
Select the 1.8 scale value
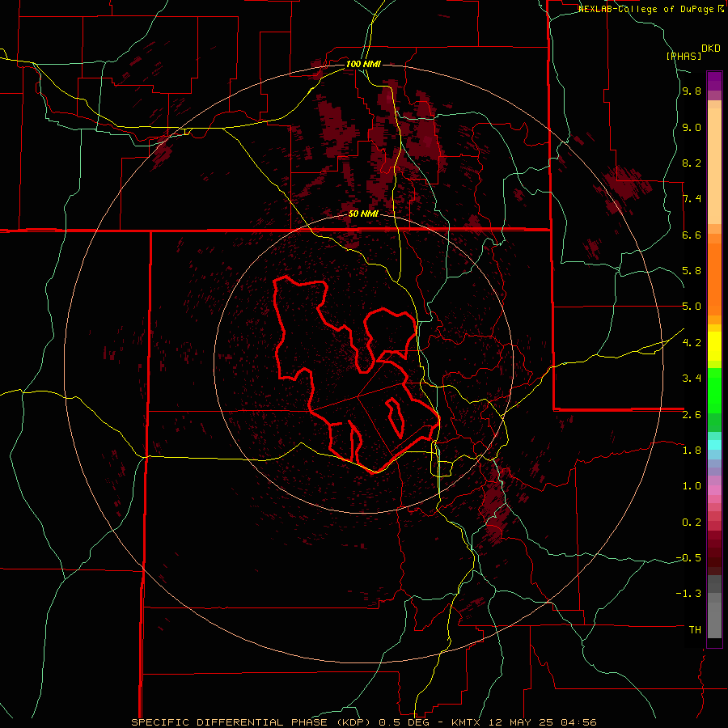coord(692,451)
